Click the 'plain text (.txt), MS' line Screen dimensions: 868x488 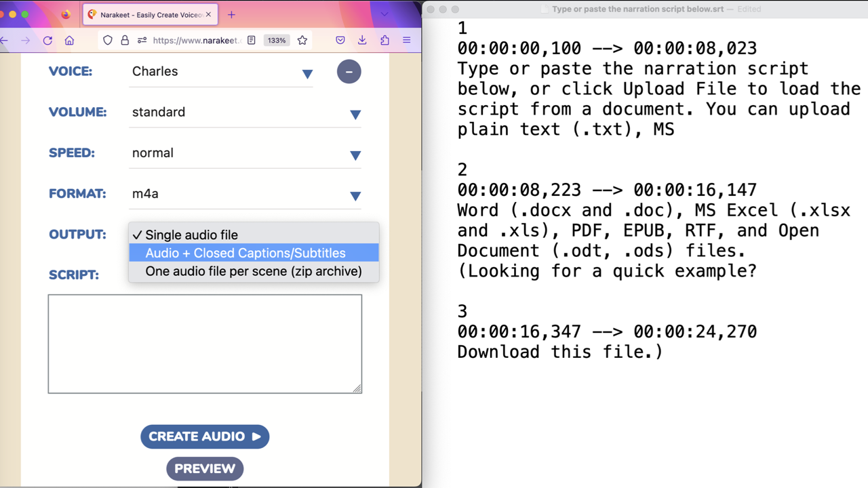[566, 129]
